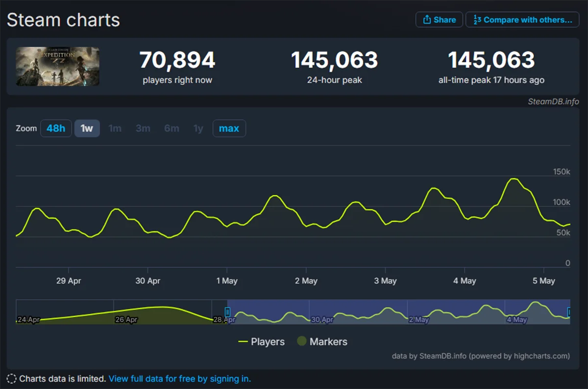Screen dimensions: 588x389
Task: Click the Expedition 33 game thumbnail
Action: pyautogui.click(x=58, y=66)
